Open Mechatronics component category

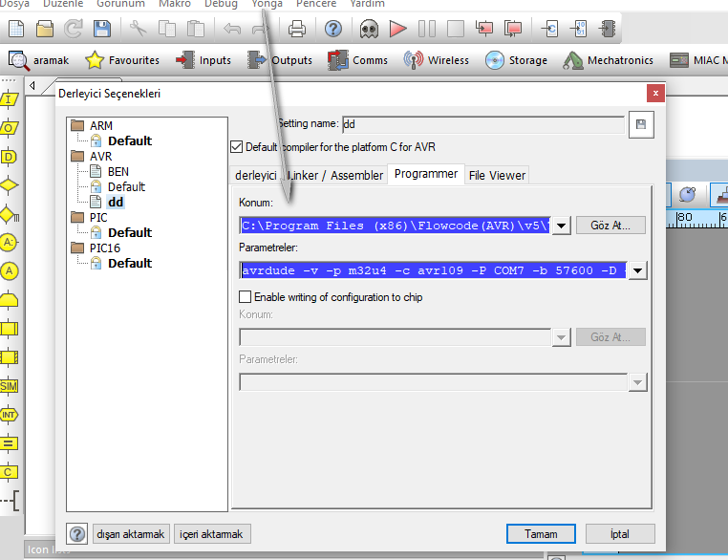tap(608, 60)
